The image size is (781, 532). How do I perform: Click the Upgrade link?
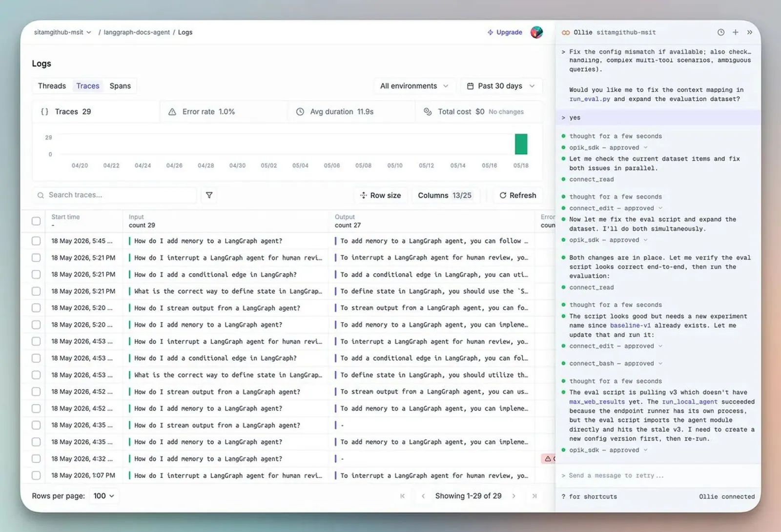coord(505,32)
